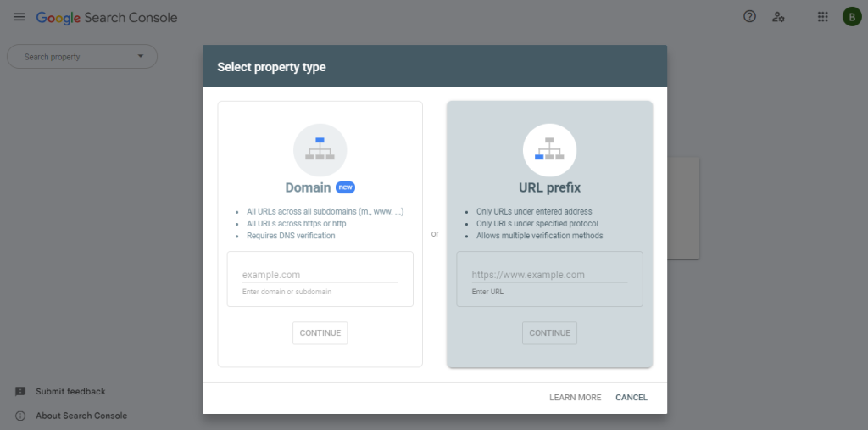Screen dimensions: 868x430
Task: Click 'Enter domain or subdomain' hint
Action: pos(287,292)
